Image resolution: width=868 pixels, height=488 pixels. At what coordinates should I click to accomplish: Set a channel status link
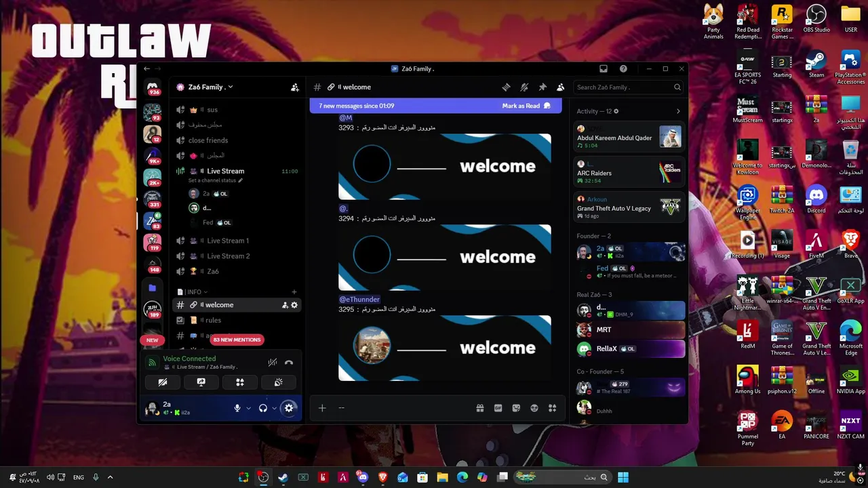pyautogui.click(x=215, y=180)
